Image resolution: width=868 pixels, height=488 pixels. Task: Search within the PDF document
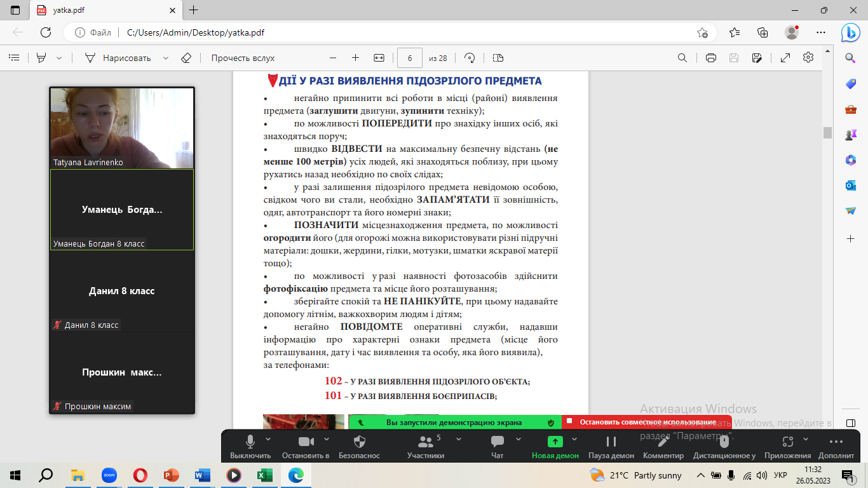(x=682, y=58)
